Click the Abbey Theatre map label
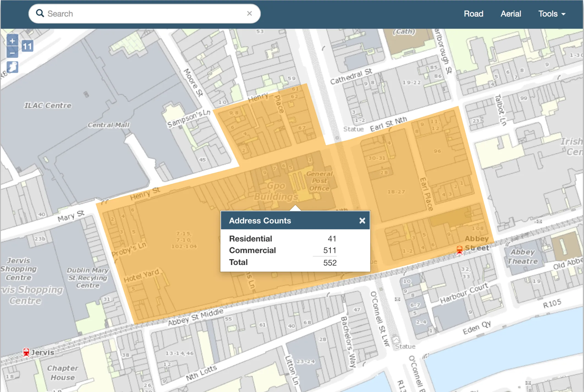 click(x=522, y=257)
